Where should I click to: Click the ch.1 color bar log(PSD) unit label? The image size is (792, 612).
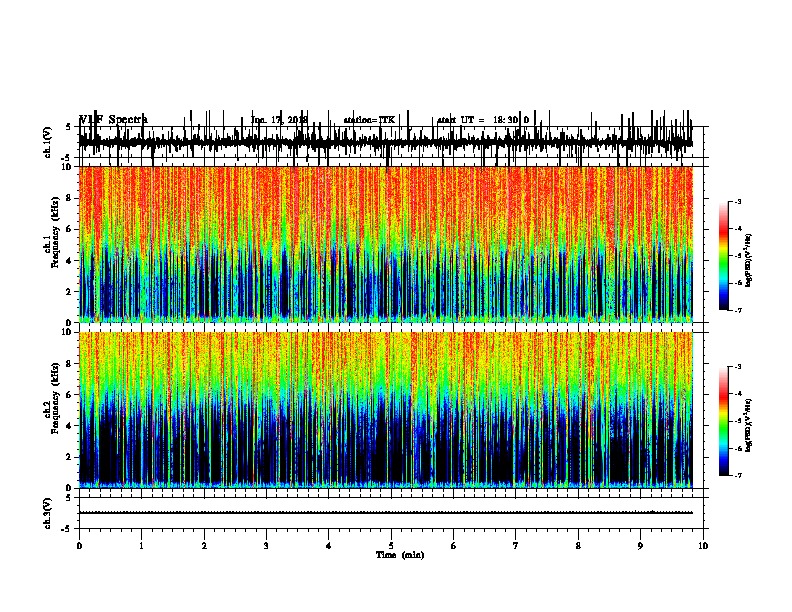pos(748,260)
